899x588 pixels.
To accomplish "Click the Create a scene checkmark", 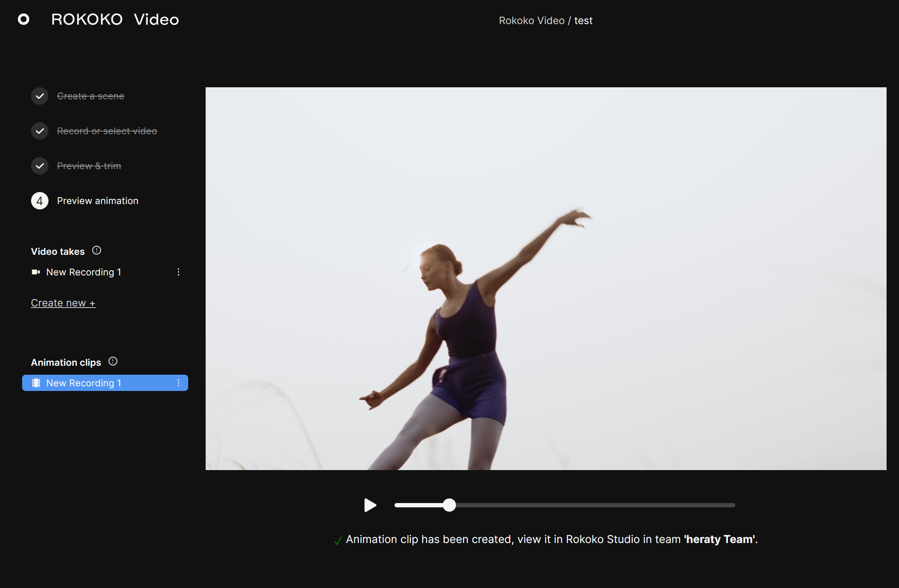I will [40, 96].
